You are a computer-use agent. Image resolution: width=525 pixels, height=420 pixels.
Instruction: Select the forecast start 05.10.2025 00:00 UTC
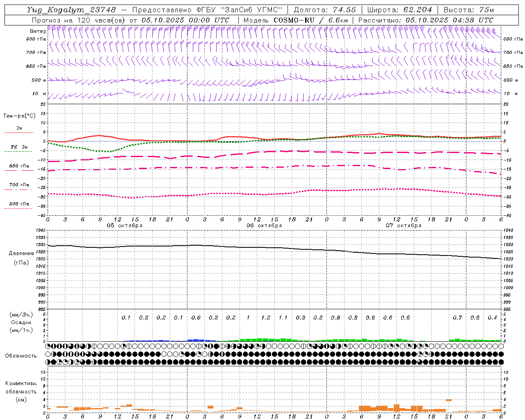tap(185, 20)
